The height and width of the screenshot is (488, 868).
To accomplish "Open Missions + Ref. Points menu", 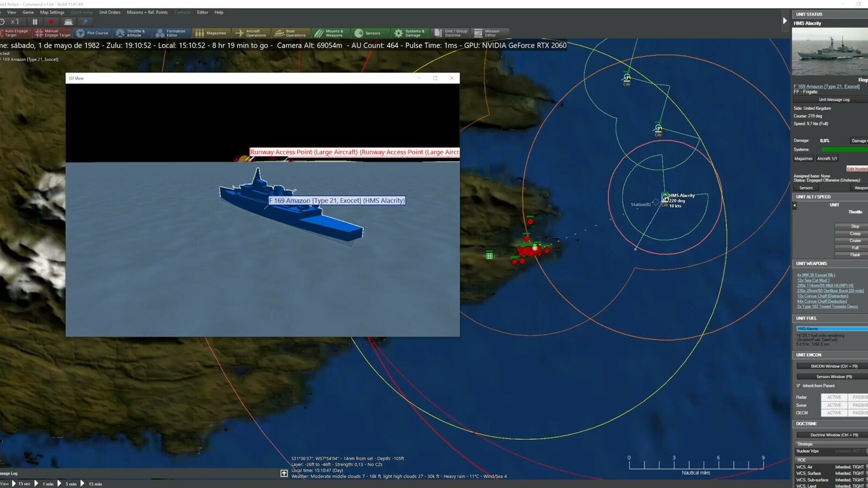I will [x=147, y=12].
